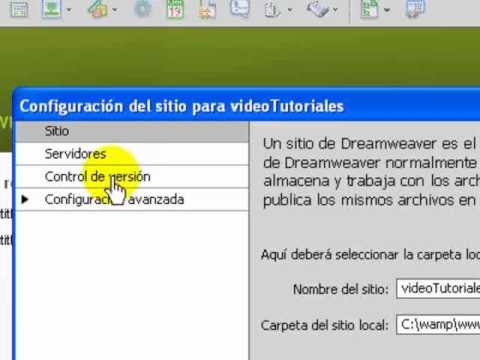Viewport: 480px width, 360px height.
Task: Click the green Images insert icon
Action: click(51, 9)
